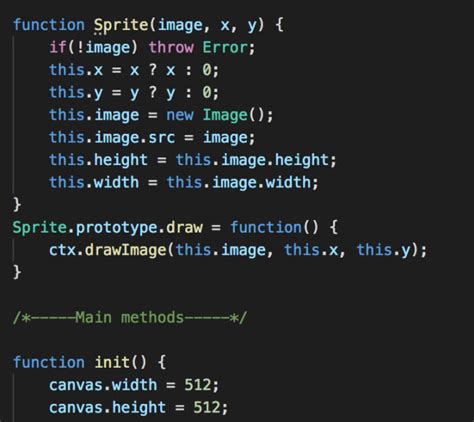The width and height of the screenshot is (474, 422).
Task: Click Sprite.prototype.draw declaration
Action: [x=107, y=228]
